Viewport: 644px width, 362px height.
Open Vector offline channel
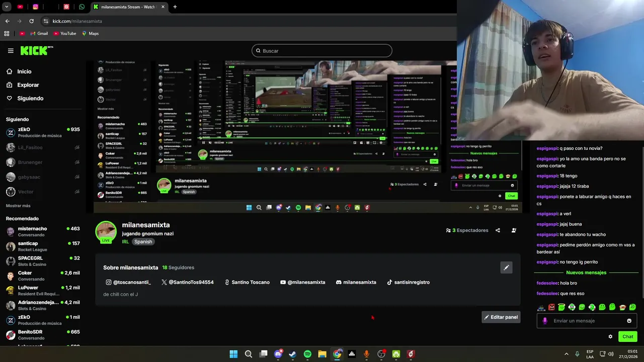[x=43, y=192]
